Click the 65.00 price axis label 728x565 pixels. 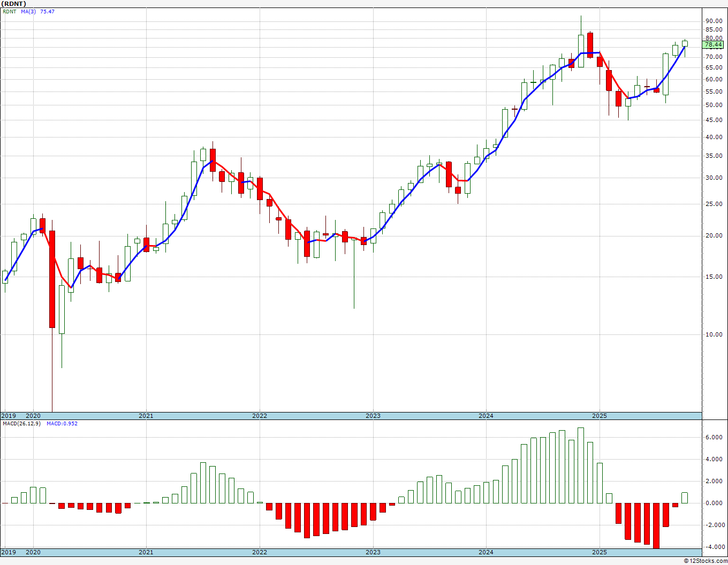coord(714,67)
